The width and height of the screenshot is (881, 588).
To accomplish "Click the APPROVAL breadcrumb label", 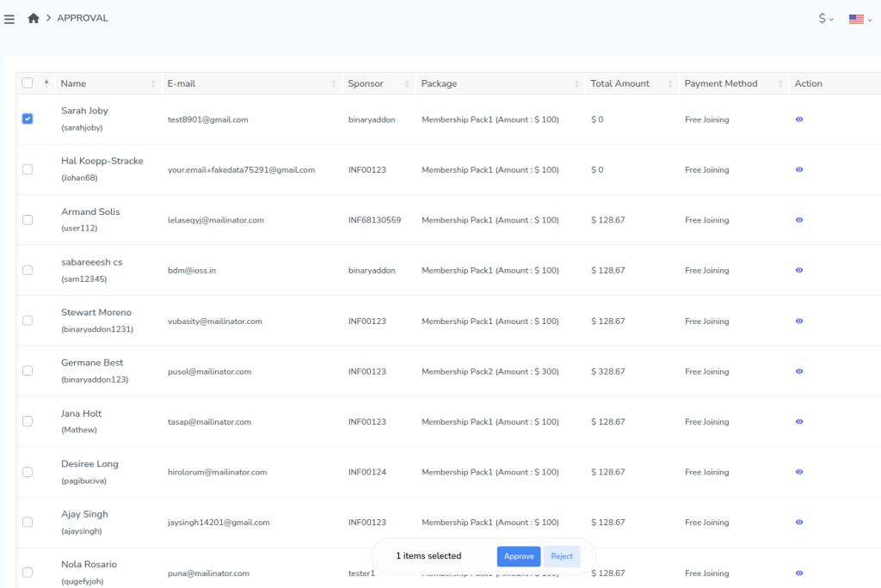I will click(83, 18).
